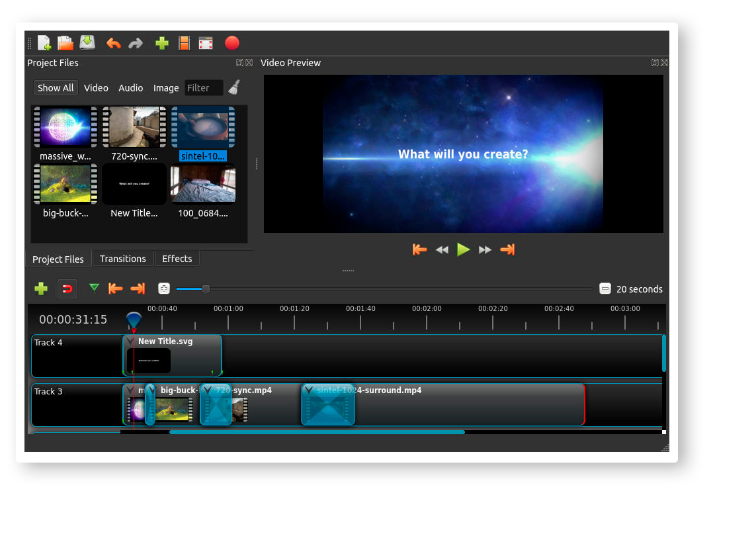Undo the last action with the orange arrow
The image size is (756, 544).
coord(113,44)
